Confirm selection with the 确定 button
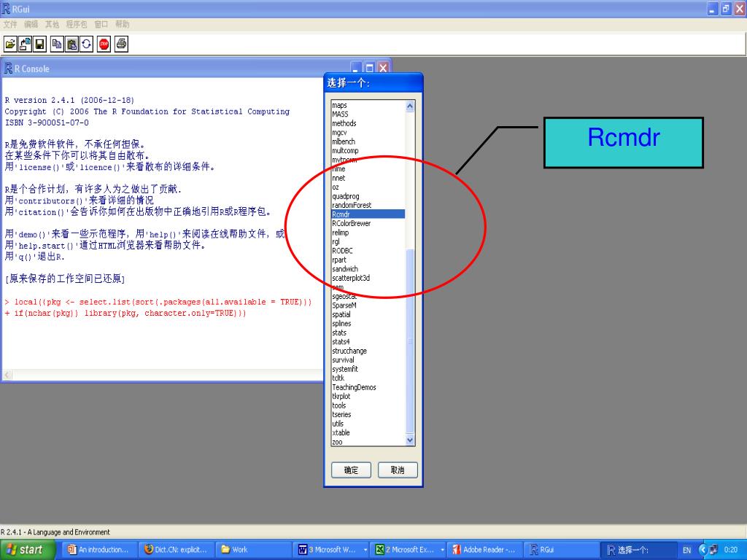This screenshot has height=560, width=747. click(x=351, y=470)
